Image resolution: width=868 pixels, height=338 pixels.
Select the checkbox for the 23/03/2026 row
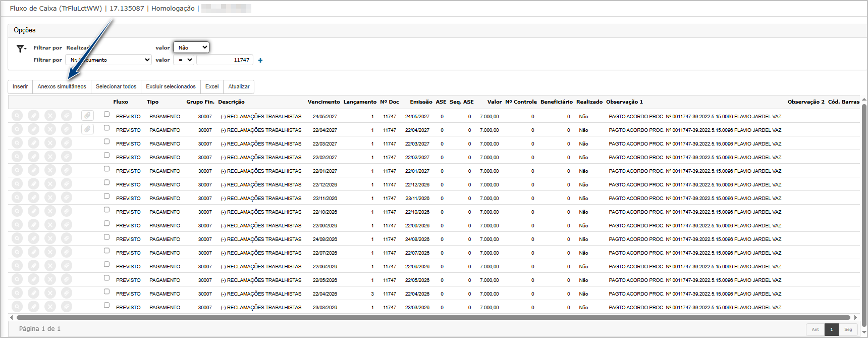106,305
